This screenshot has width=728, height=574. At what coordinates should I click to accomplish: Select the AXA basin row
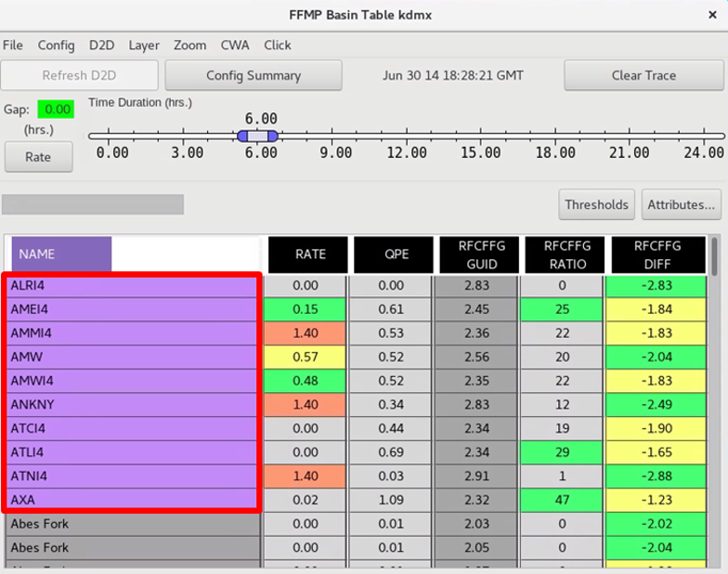point(132,500)
